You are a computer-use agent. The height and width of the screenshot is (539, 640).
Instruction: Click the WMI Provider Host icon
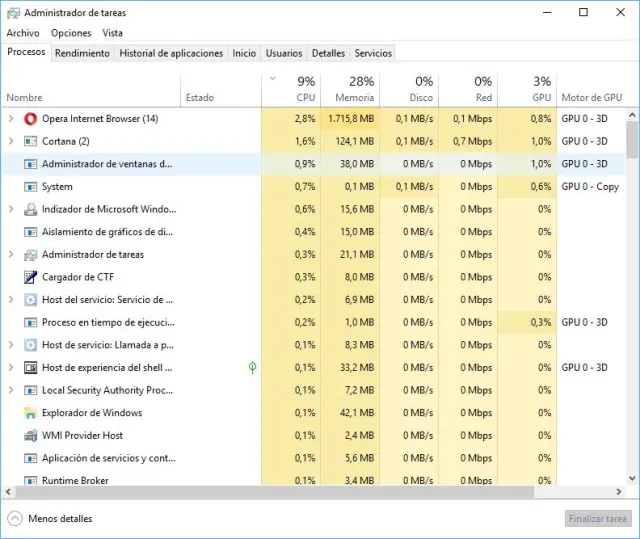coord(31,436)
